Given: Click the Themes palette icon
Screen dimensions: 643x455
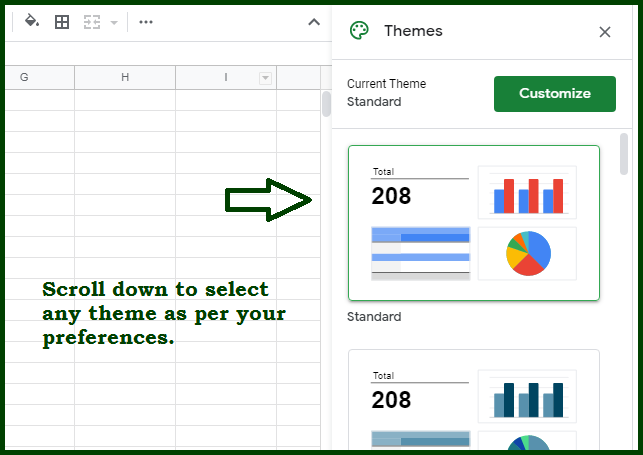Looking at the screenshot, I should (359, 31).
